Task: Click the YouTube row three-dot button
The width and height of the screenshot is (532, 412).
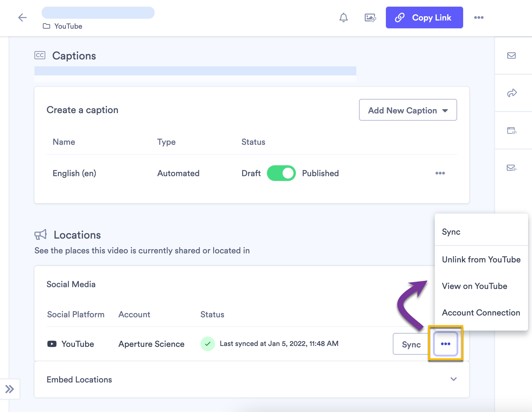Action: pos(446,344)
